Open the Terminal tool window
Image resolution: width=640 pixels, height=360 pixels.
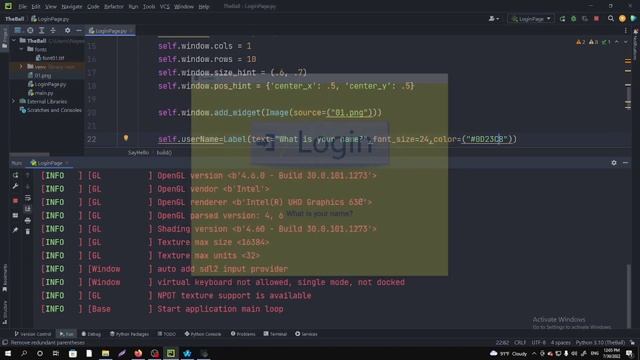pos(275,334)
